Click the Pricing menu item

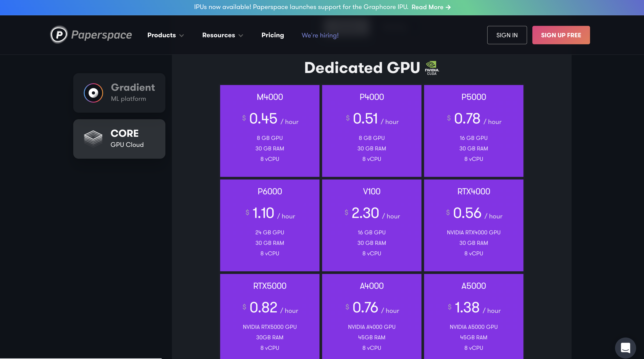point(272,35)
